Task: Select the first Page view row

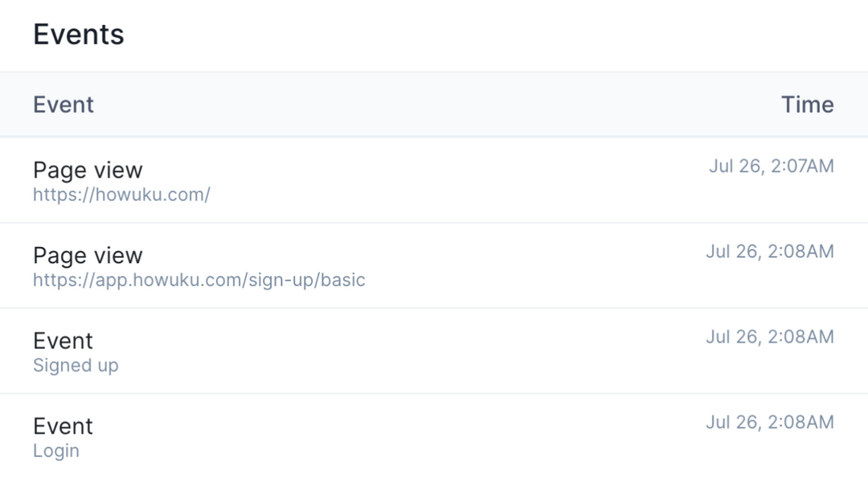Action: tap(434, 180)
